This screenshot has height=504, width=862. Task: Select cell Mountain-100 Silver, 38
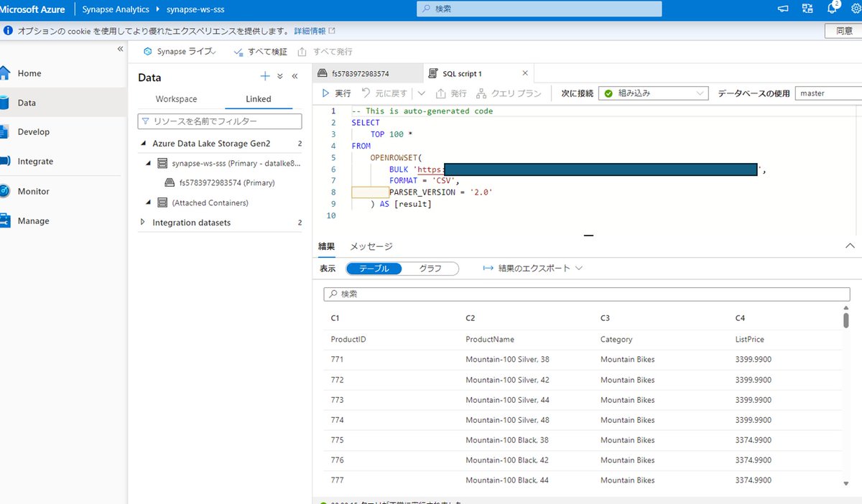pos(507,359)
